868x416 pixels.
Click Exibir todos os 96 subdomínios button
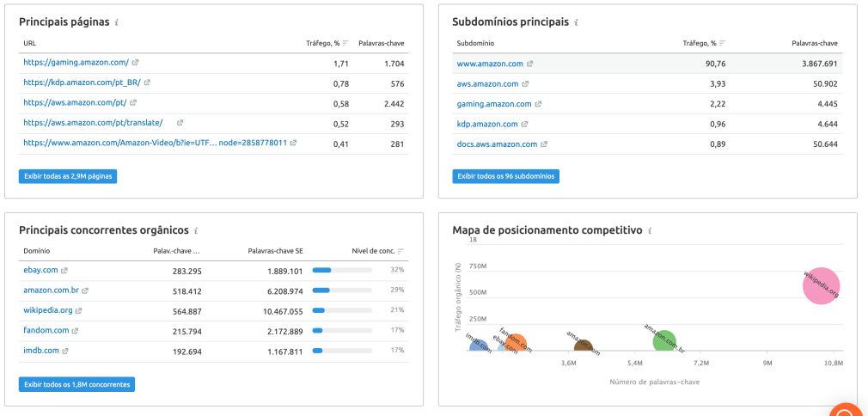(506, 177)
